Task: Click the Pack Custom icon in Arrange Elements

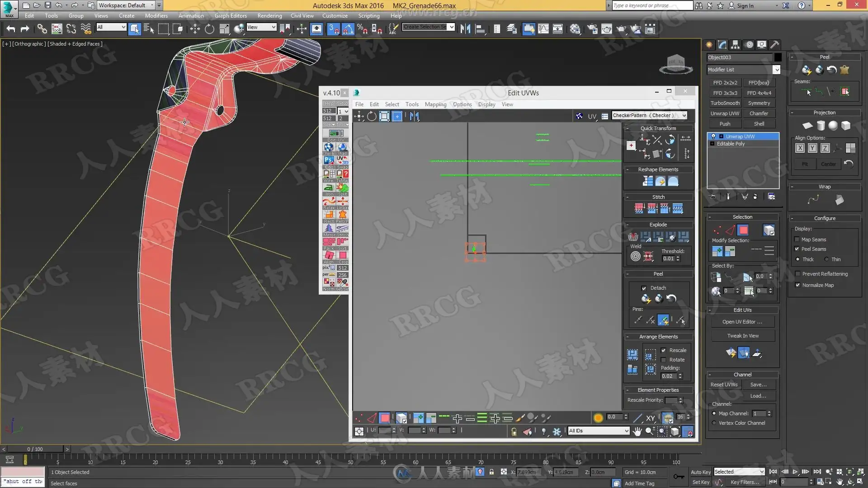Action: pos(650,355)
